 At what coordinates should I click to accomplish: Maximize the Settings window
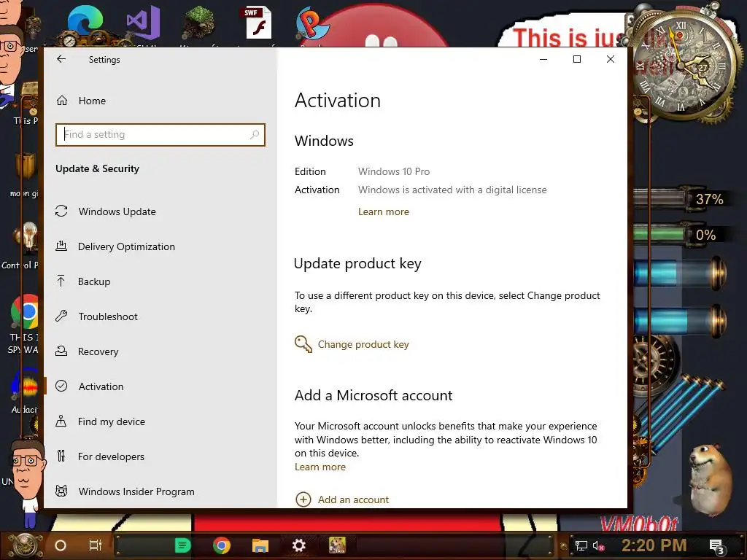577,59
